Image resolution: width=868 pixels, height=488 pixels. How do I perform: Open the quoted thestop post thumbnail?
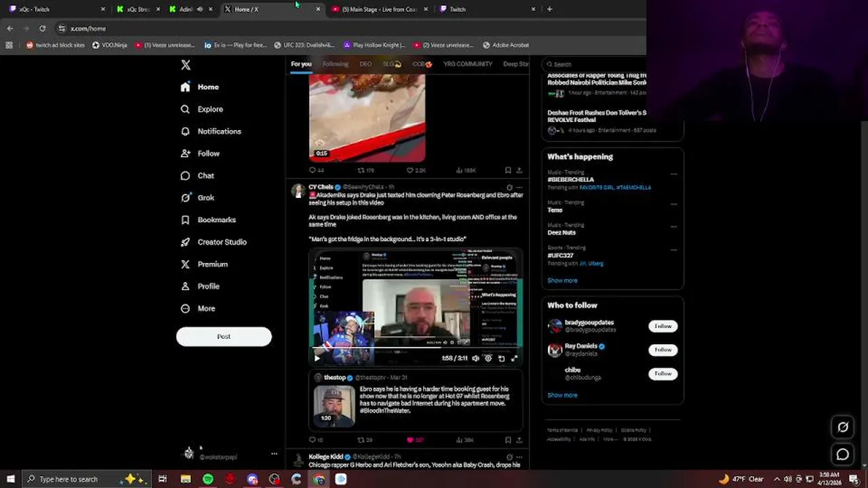(x=334, y=405)
